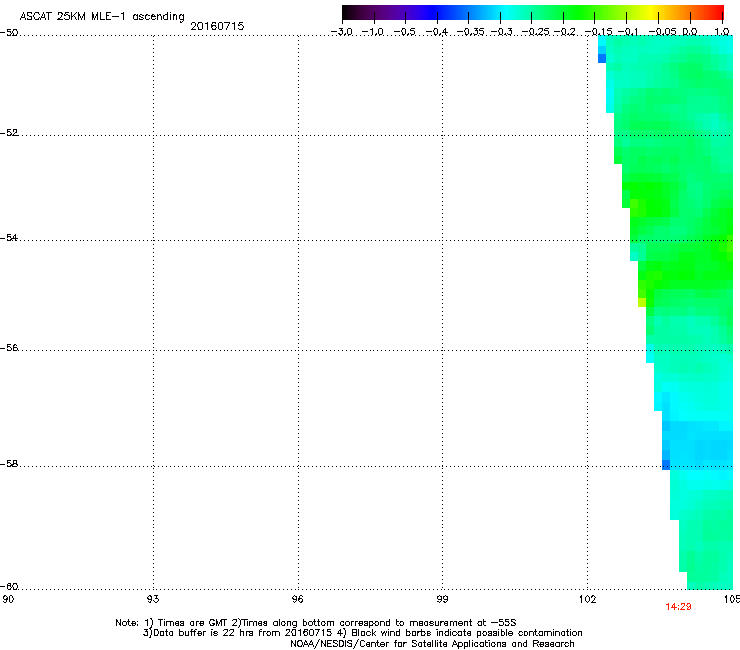
Task: Select the '-0.5' color scale label
Action: pyautogui.click(x=405, y=32)
